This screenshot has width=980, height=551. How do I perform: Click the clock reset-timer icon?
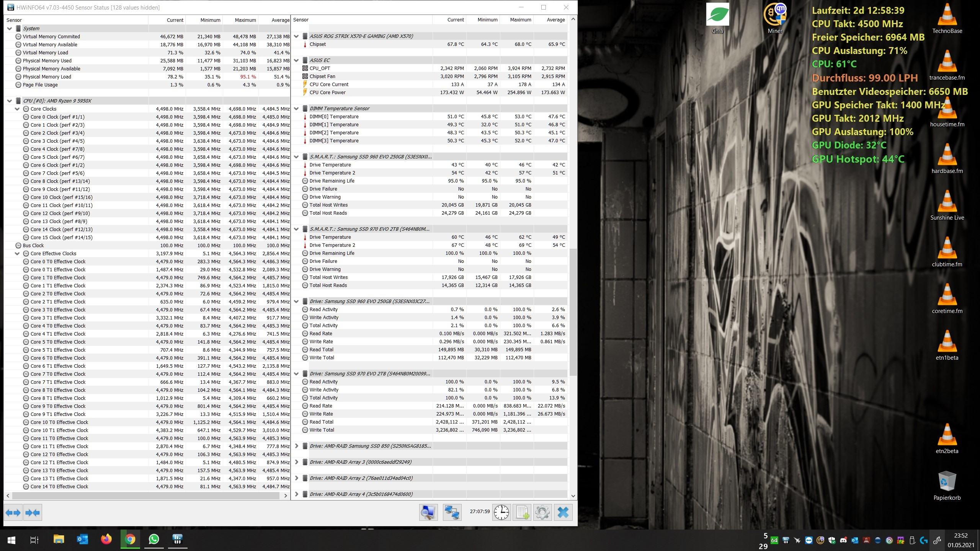(x=501, y=512)
